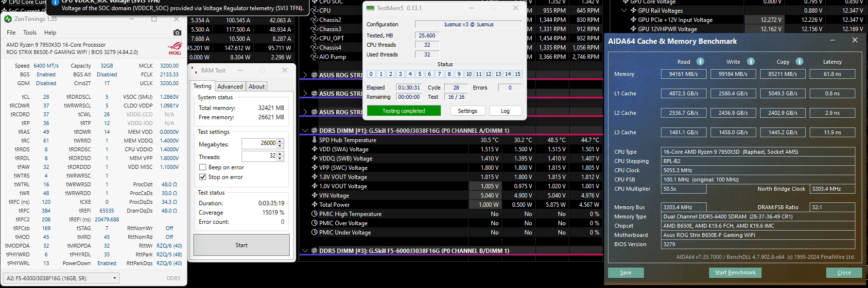This screenshot has height=288, width=868.
Task: Switch to Advanced tab in RAM Test
Action: [230, 87]
